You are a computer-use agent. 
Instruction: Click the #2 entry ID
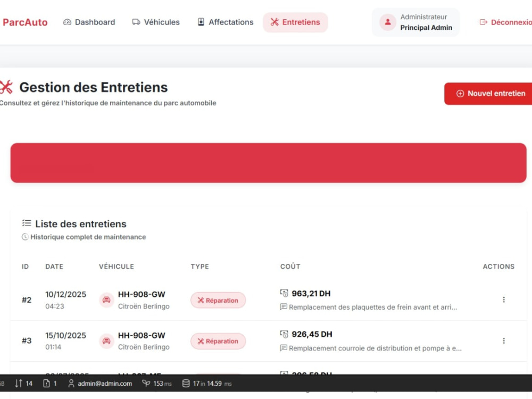coord(27,300)
